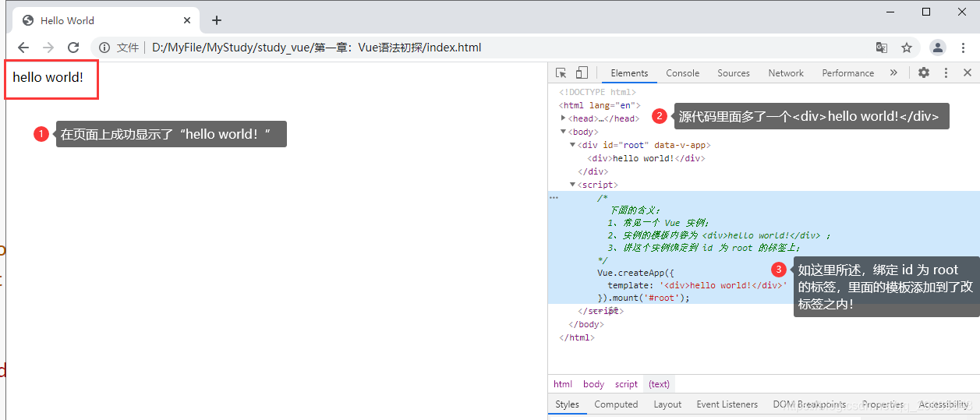
Task: Select the Styles pane tab
Action: coord(568,404)
